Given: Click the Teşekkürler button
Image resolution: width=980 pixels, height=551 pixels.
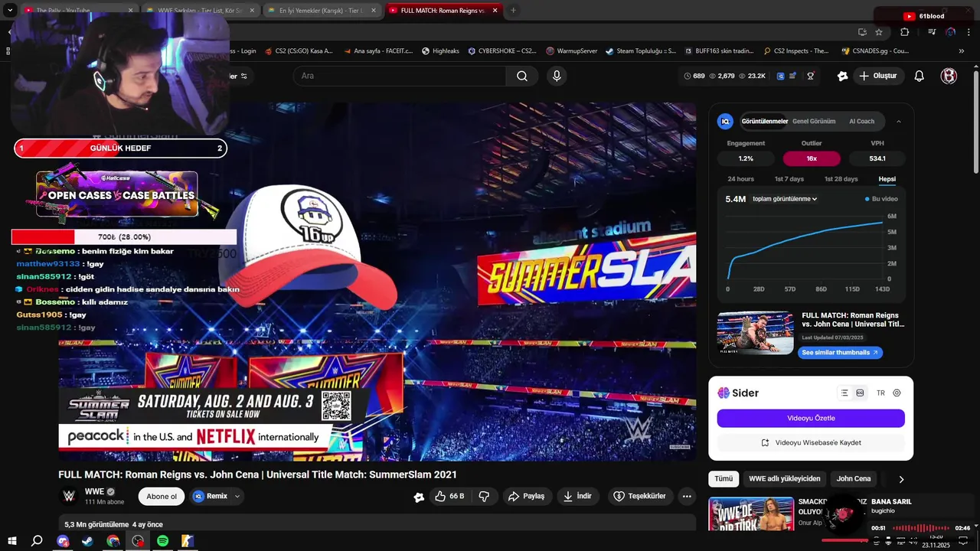Looking at the screenshot, I should pyautogui.click(x=640, y=496).
